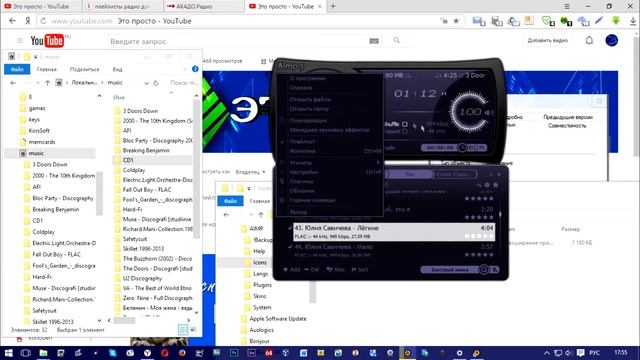Open Менеджер звуковых эффектов in AIMP menu
Viewport: 640px width, 360px height.
click(x=330, y=130)
